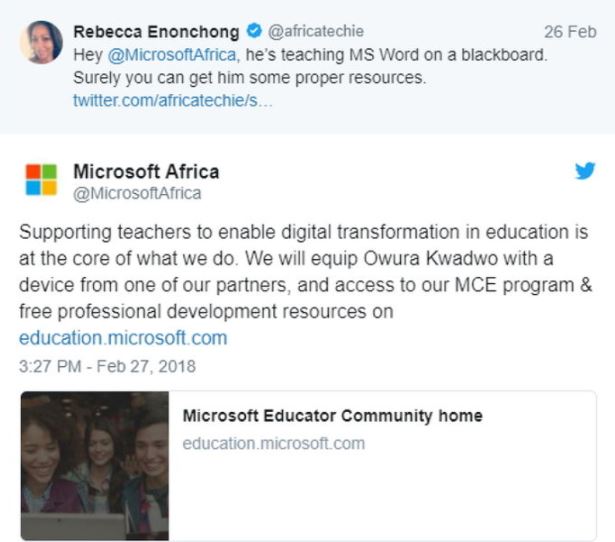Open the @MicrosoftAfrica mention in Rebecca's tweet
The image size is (615, 542).
173,55
